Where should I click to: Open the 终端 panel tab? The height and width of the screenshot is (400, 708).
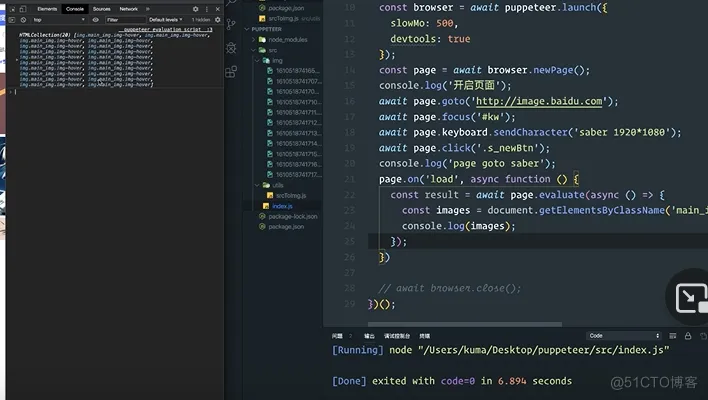424,336
